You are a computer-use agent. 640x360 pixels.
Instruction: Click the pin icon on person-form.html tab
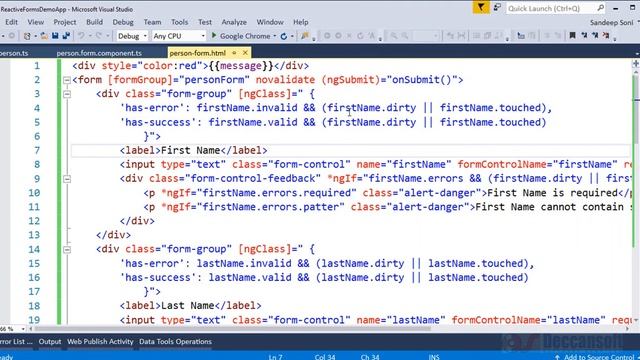tap(234, 53)
